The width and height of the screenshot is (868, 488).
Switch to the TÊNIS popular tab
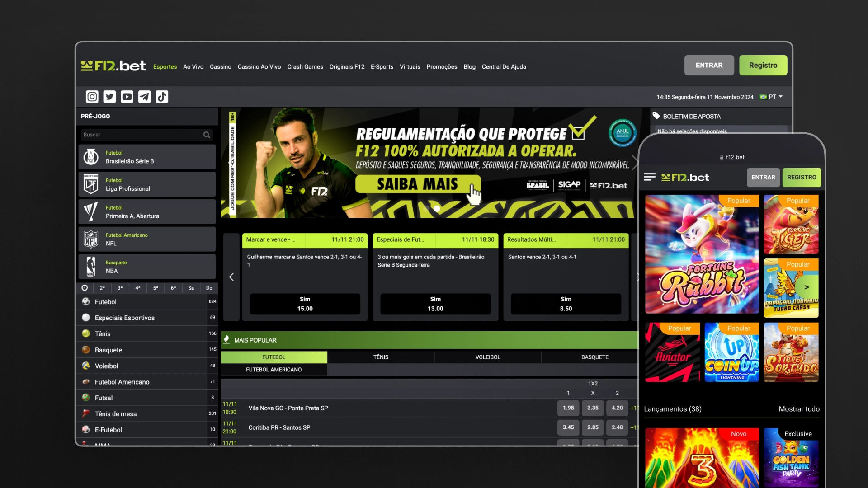pos(381,357)
